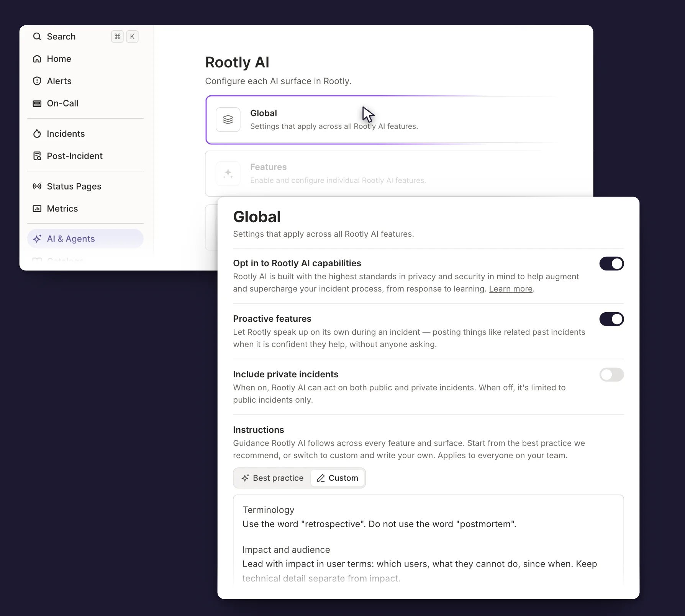Screen dimensions: 685x616
Task: Switch to Custom instructions tab
Action: 338,478
